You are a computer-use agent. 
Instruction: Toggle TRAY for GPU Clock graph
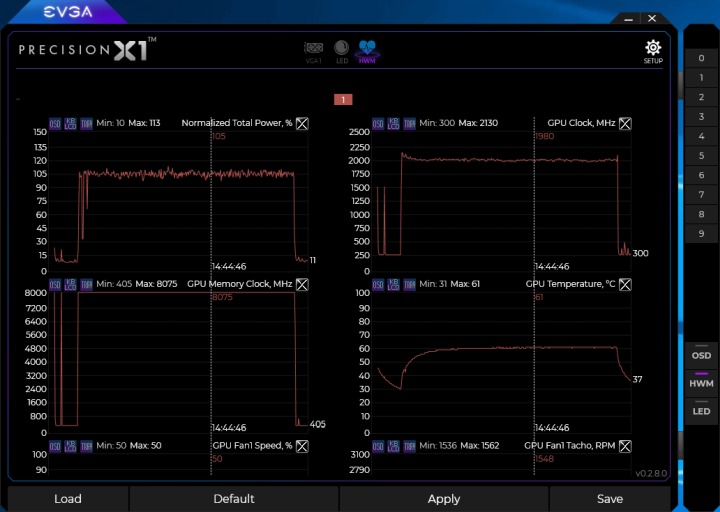[x=409, y=124]
